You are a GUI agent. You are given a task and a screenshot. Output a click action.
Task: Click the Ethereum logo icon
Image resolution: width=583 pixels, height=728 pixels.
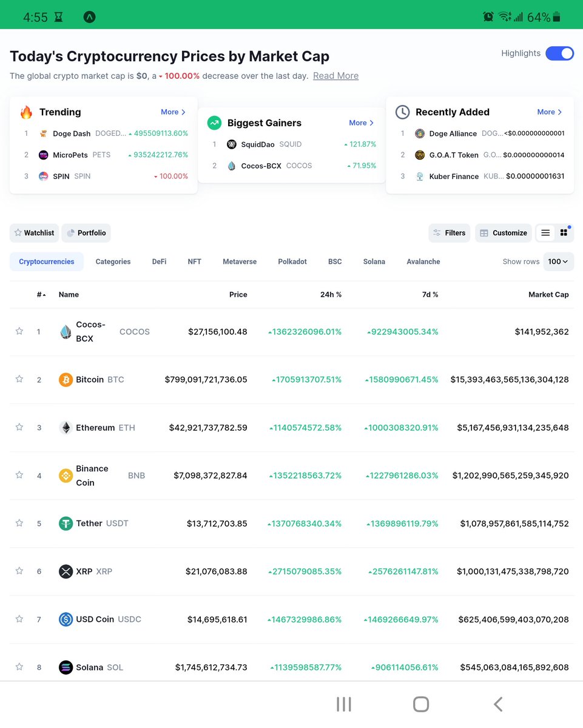[x=66, y=428]
